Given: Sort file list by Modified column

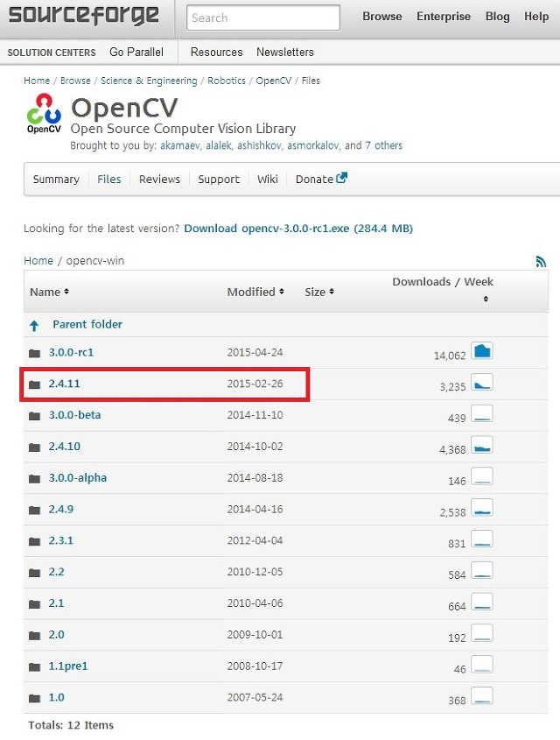Looking at the screenshot, I should tap(255, 292).
